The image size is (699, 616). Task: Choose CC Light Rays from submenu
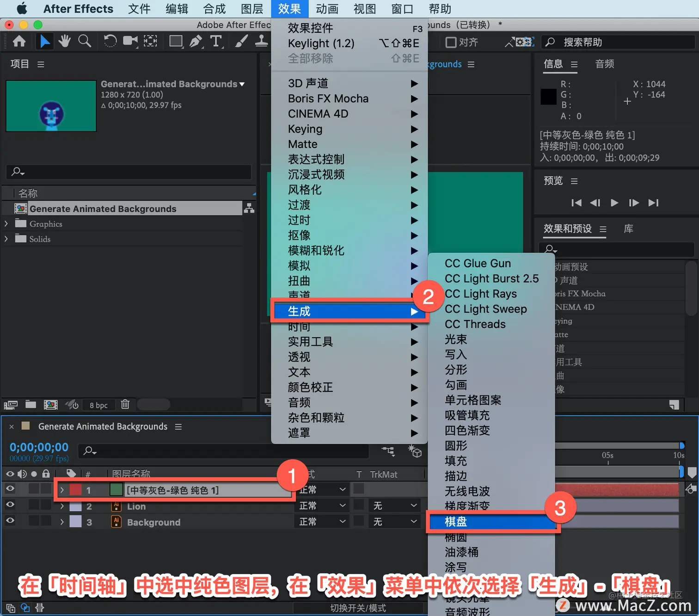tap(481, 294)
